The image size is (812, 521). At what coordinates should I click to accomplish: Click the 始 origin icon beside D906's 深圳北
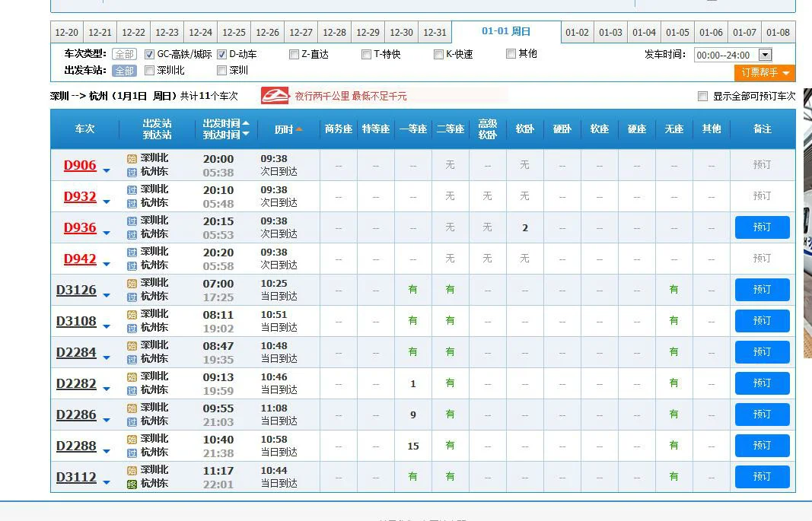(x=132, y=159)
